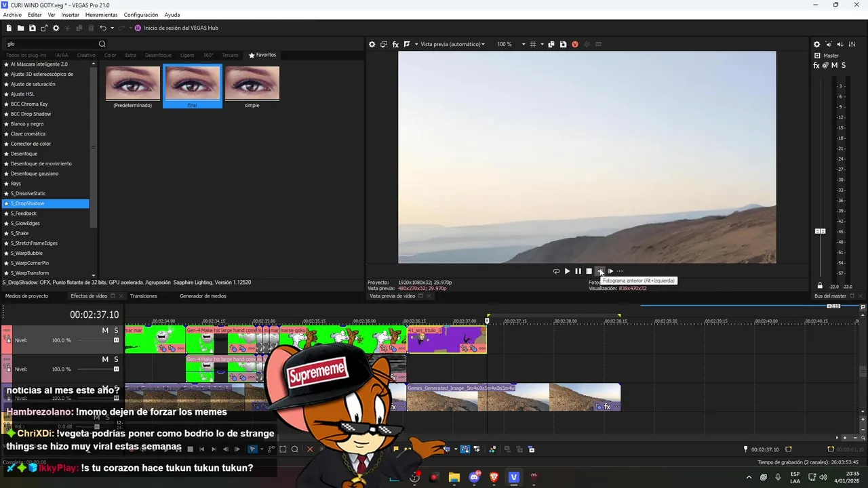Solo the second video track

[116, 359]
